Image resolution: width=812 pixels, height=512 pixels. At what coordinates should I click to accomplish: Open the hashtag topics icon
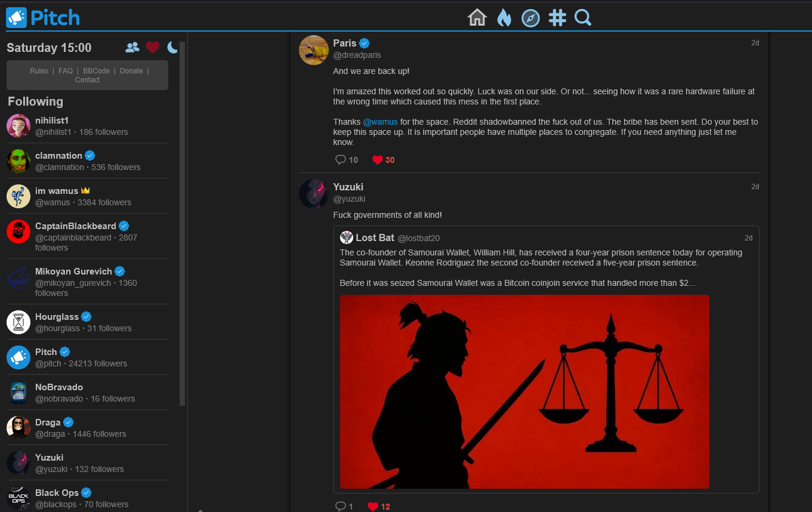(557, 18)
